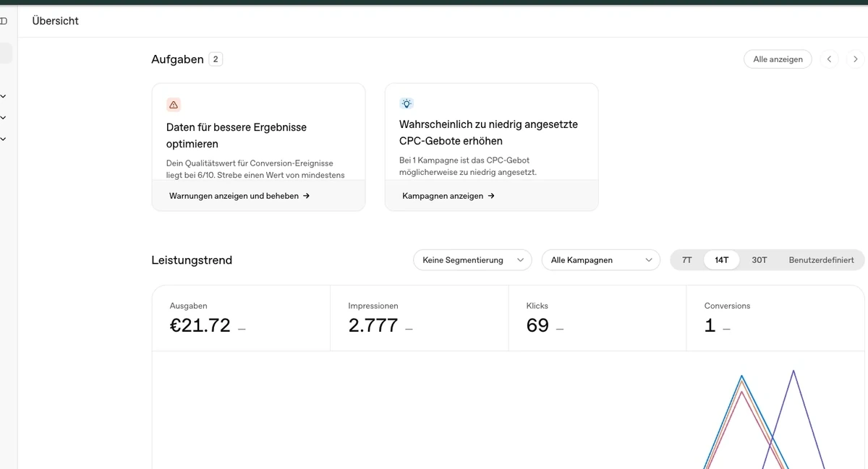Viewport: 868px width, 469px height.
Task: Open the Keine Segmentierung dropdown
Action: pos(472,260)
